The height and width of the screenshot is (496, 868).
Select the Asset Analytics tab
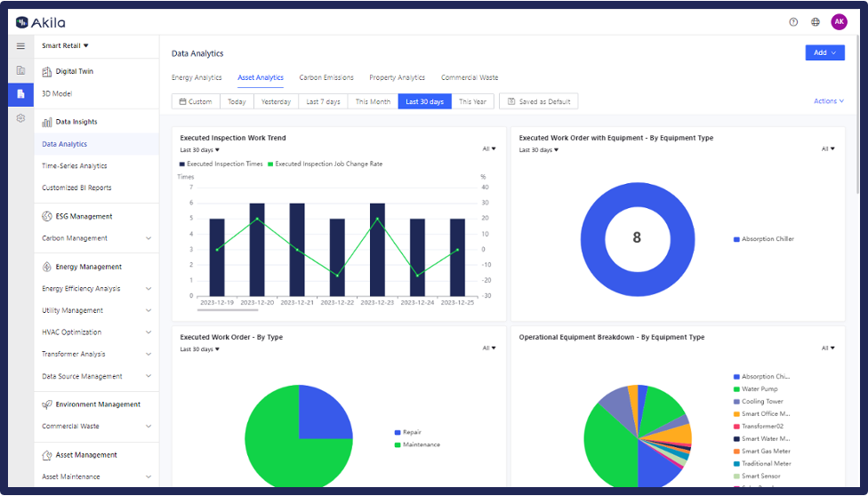coord(261,77)
